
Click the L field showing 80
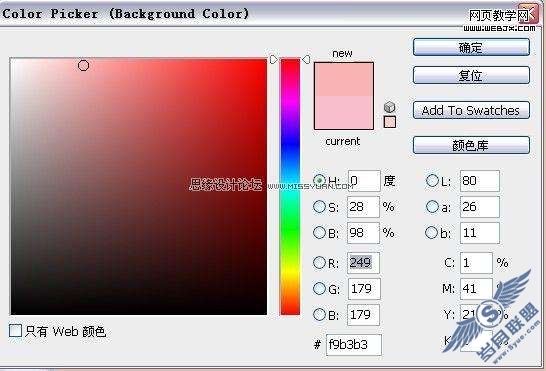point(479,181)
